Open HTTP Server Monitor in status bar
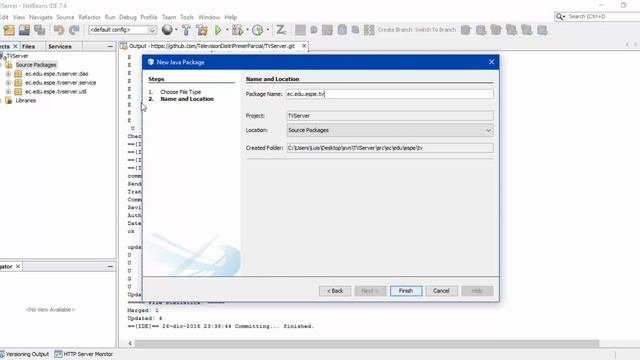This screenshot has width=640, height=360. (84, 354)
